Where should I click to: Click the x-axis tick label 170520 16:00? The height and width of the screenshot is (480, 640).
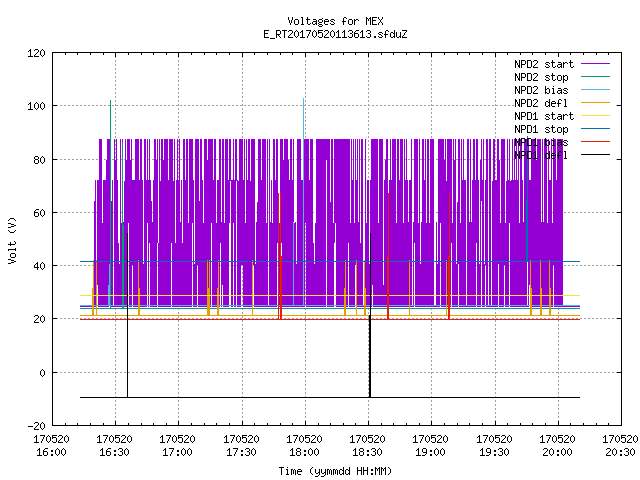coord(51,446)
